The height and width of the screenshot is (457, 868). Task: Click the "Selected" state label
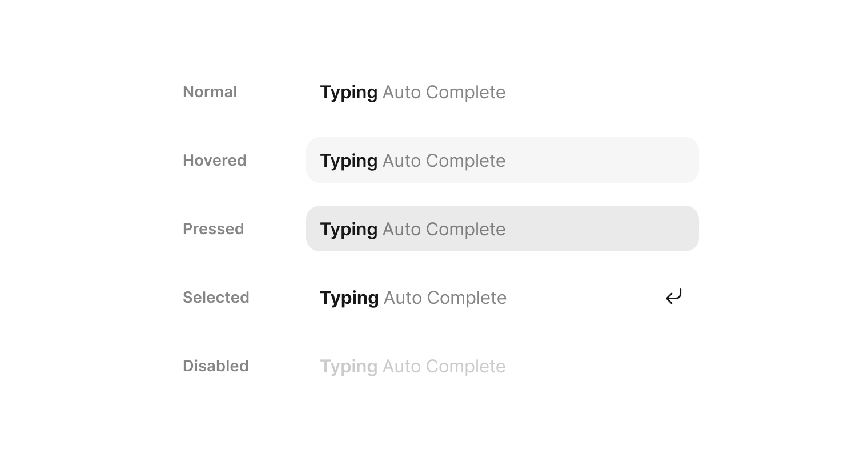216,298
